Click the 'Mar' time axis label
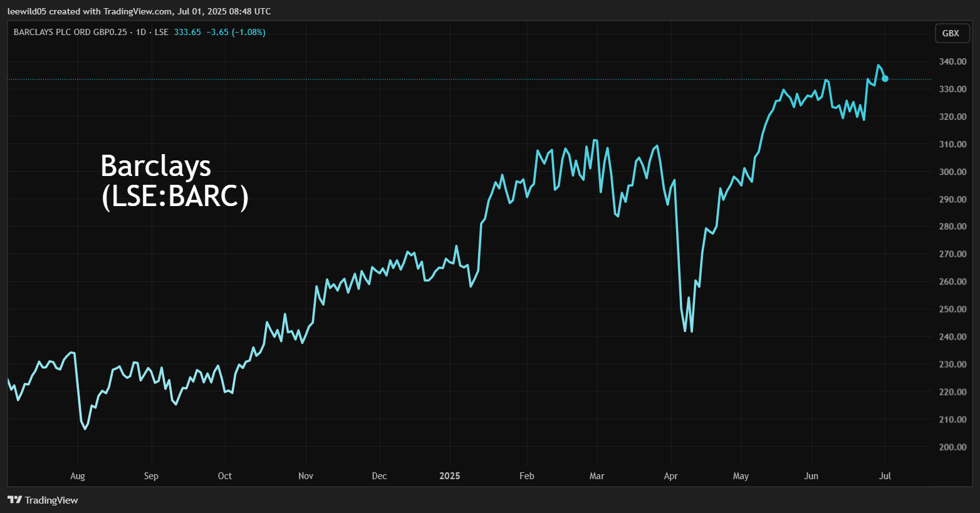 (x=597, y=476)
